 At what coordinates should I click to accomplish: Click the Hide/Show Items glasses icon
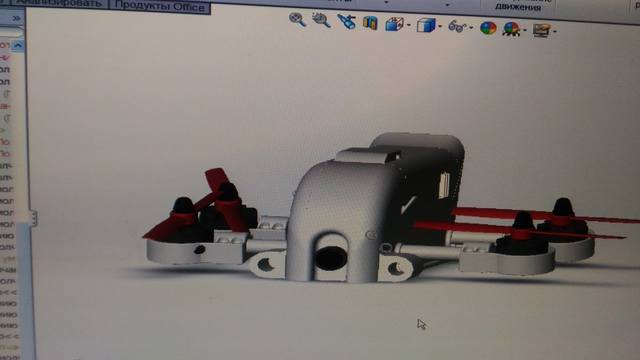(457, 27)
